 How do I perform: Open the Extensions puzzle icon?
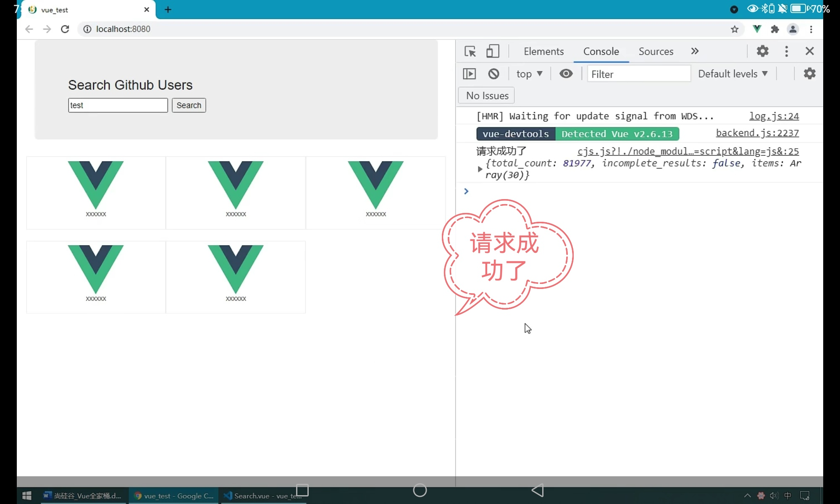(x=775, y=29)
